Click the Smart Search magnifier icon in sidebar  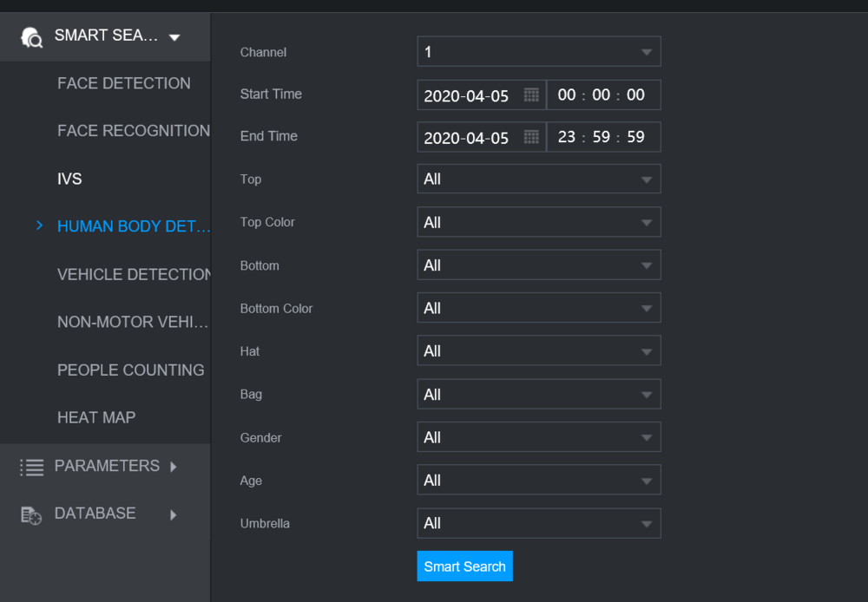click(x=31, y=37)
